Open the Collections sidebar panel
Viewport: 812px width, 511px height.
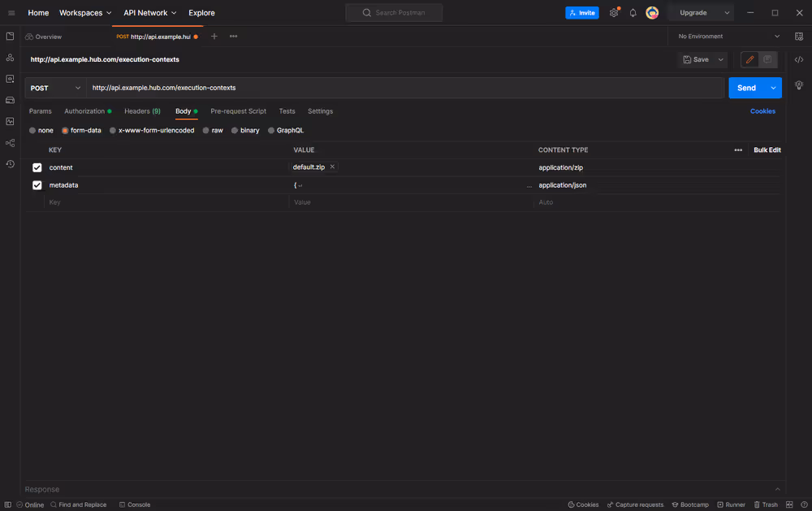(x=11, y=36)
